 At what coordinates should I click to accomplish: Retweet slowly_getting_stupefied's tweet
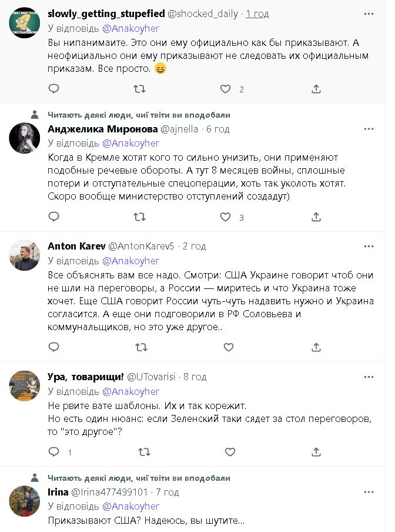tap(140, 89)
